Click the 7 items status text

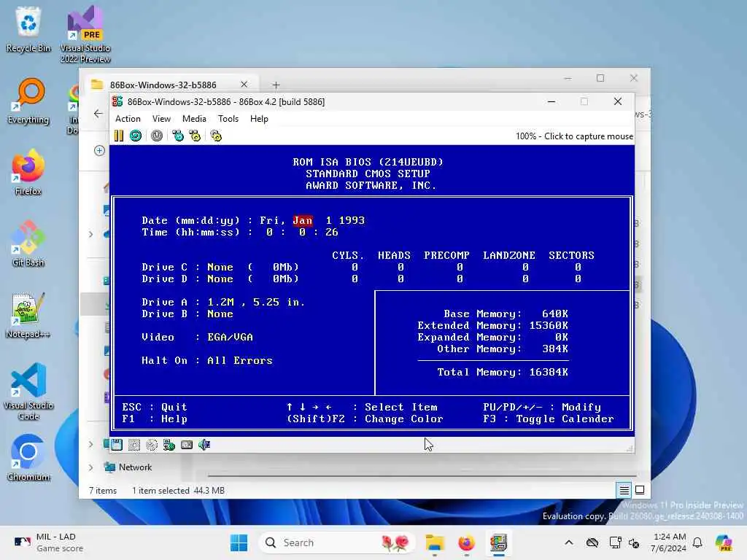pos(103,491)
